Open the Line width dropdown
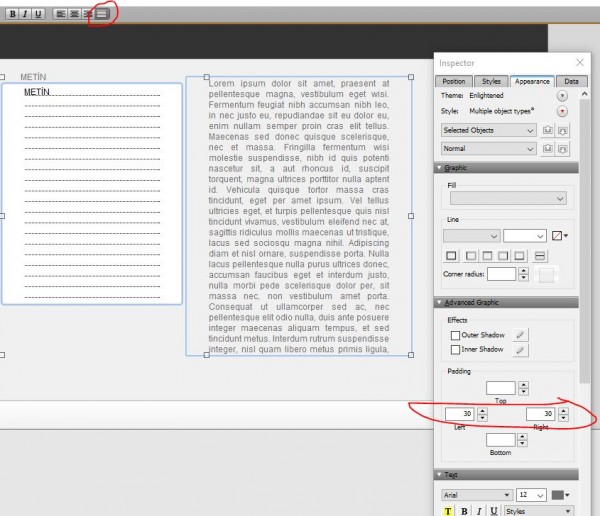 525,236
